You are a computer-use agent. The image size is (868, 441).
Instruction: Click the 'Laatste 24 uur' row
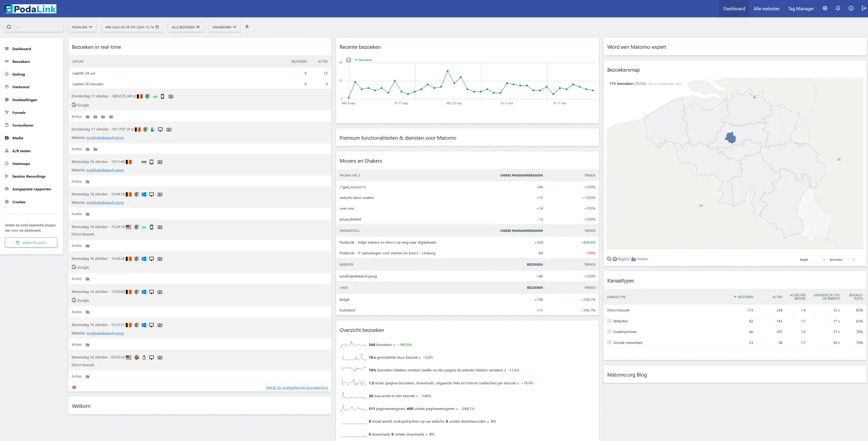point(200,73)
